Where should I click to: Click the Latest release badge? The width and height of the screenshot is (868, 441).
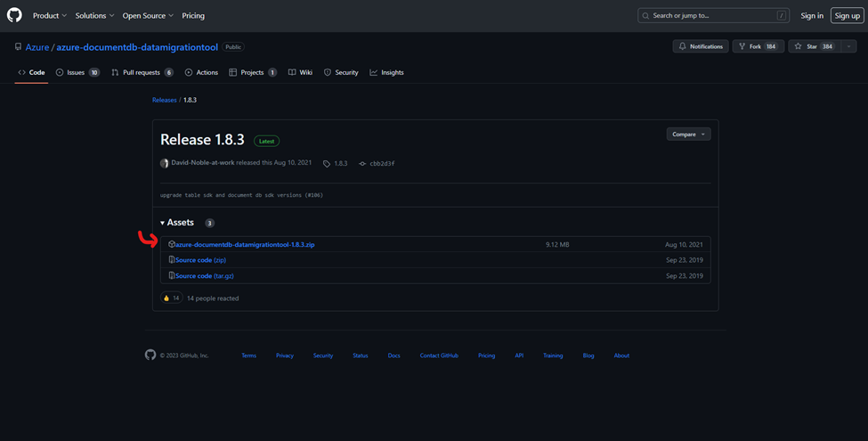[267, 142]
